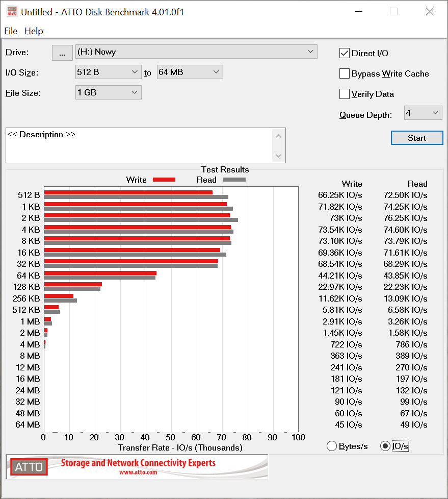Close the ATTO Disk Benchmark window
This screenshot has width=448, height=499.
430,12
